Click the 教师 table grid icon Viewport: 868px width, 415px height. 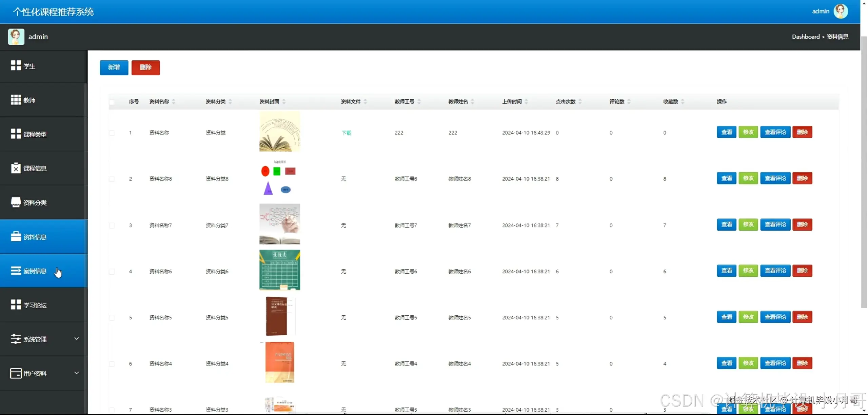coord(16,100)
